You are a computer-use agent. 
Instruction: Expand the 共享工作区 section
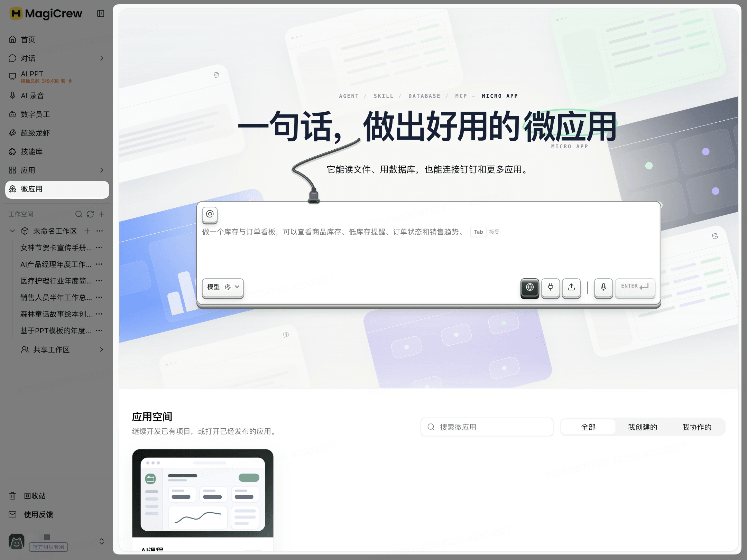tap(101, 349)
